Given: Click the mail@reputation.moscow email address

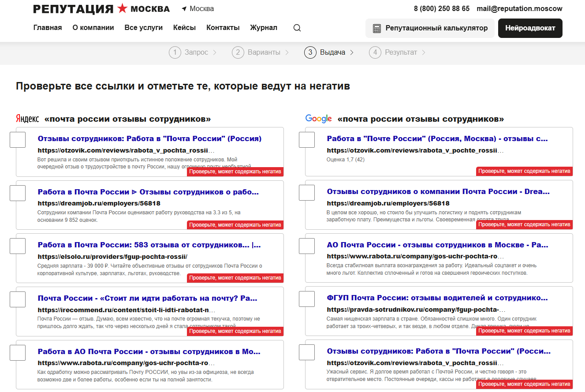Looking at the screenshot, I should coord(519,9).
